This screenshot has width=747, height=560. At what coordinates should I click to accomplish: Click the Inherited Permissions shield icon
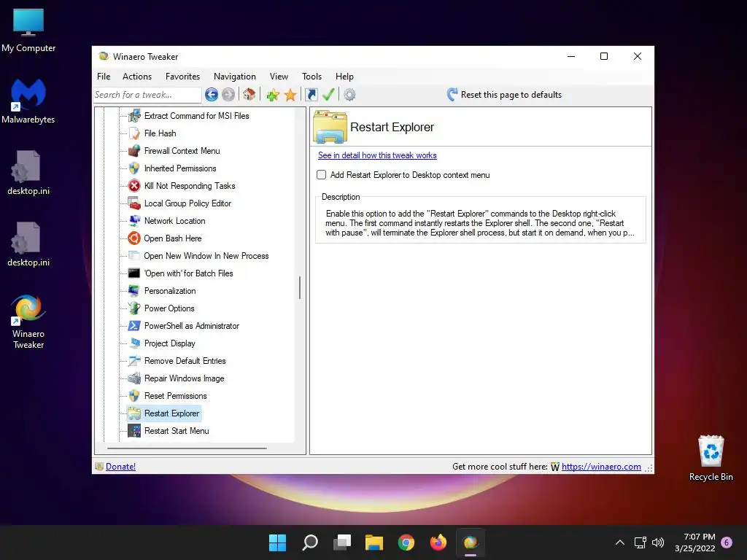(x=135, y=168)
